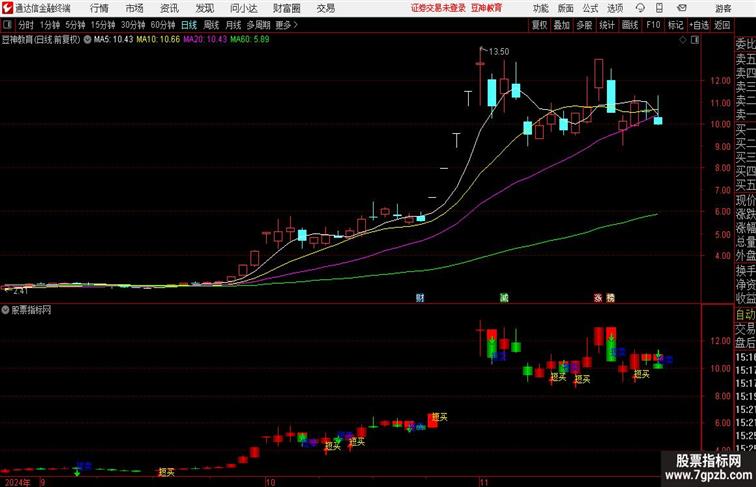Open the mobile phone version icon
Screen dimensions: 756x487
(659, 8)
